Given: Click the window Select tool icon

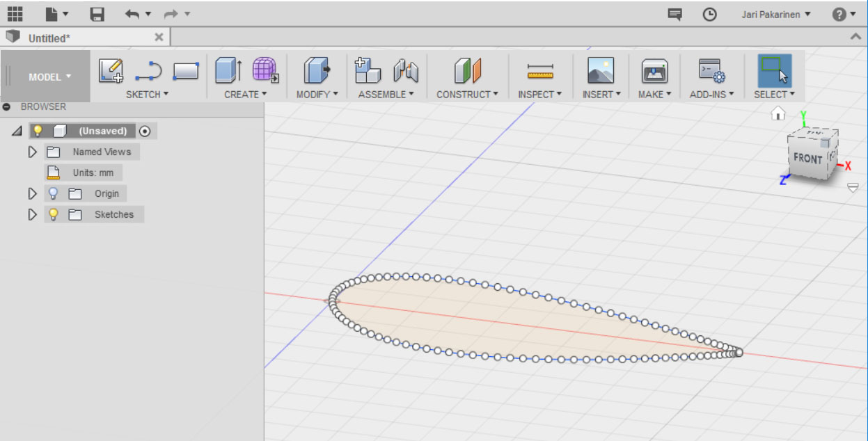Looking at the screenshot, I should tap(774, 70).
